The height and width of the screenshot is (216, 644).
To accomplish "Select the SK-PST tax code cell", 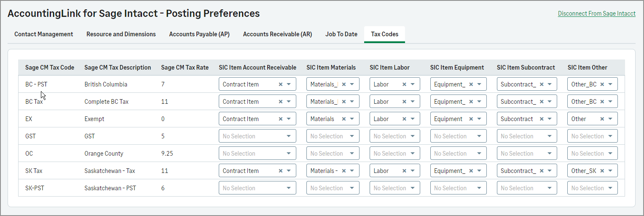I will tap(35, 188).
